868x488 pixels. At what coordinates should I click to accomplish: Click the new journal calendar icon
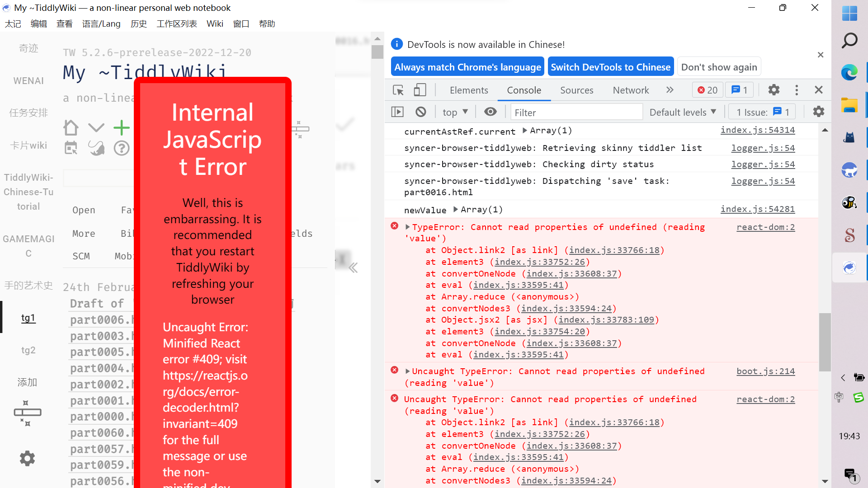[71, 148]
